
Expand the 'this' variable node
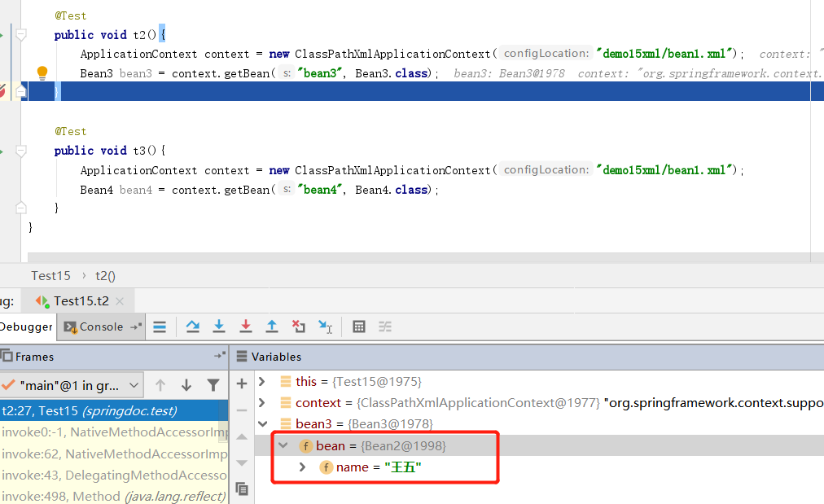click(x=261, y=382)
